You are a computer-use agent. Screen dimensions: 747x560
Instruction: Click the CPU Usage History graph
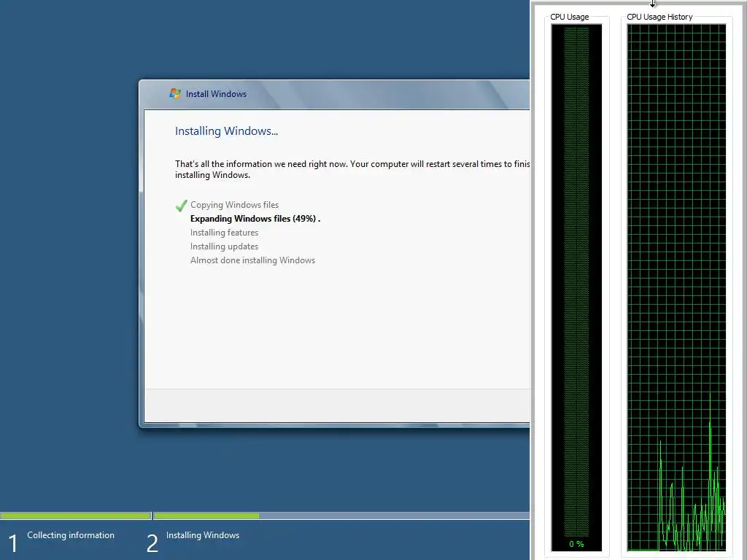point(676,287)
